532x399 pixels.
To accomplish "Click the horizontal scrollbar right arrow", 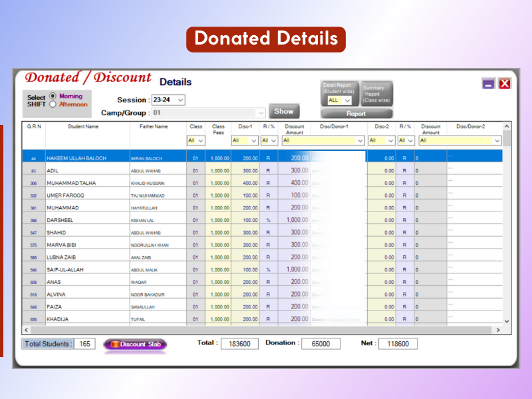I will [497, 330].
